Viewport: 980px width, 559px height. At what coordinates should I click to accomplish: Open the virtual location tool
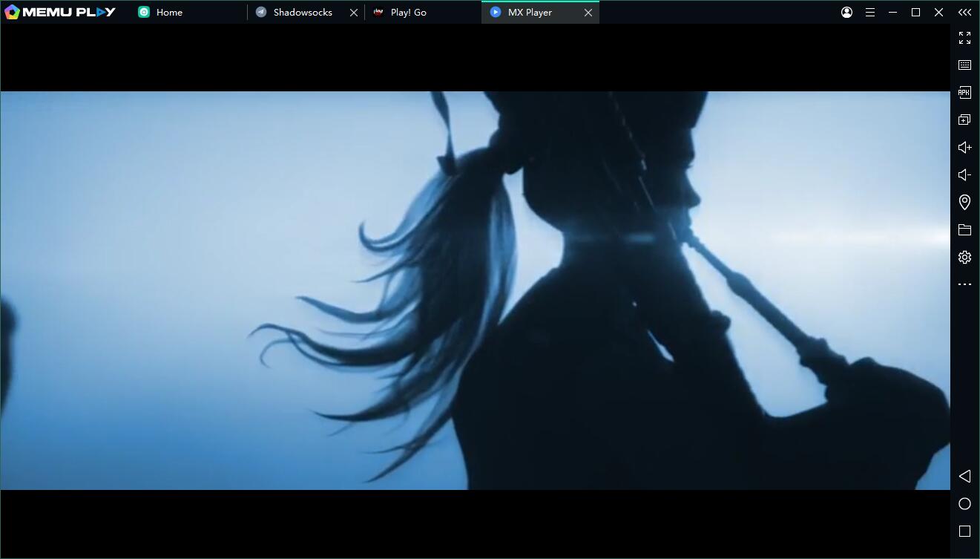click(964, 201)
